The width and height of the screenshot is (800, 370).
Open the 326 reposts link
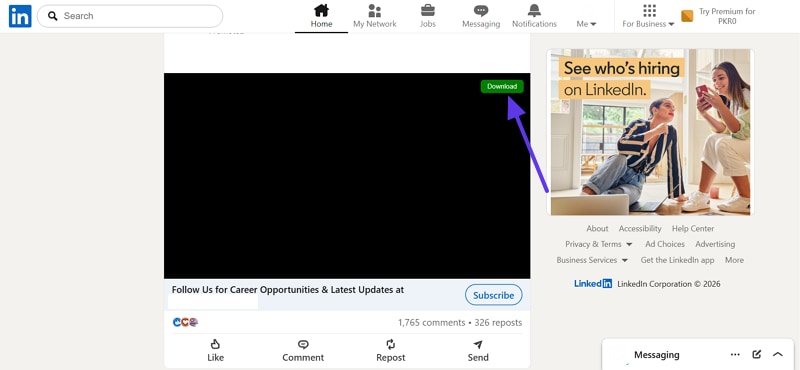point(498,323)
